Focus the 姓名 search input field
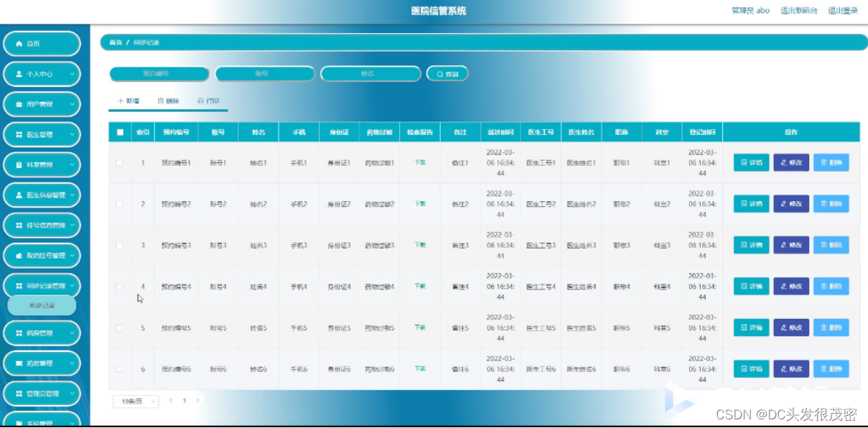Screen dimensions: 868x428 pos(370,74)
